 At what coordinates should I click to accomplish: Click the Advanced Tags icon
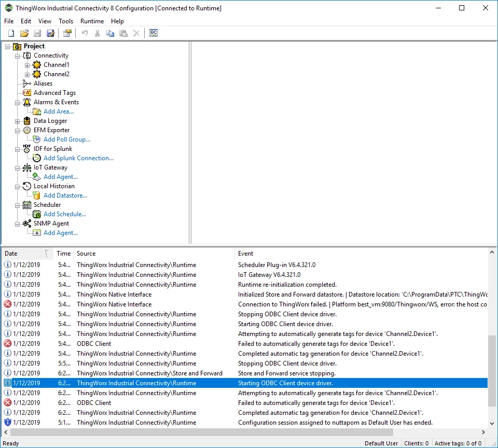click(27, 93)
